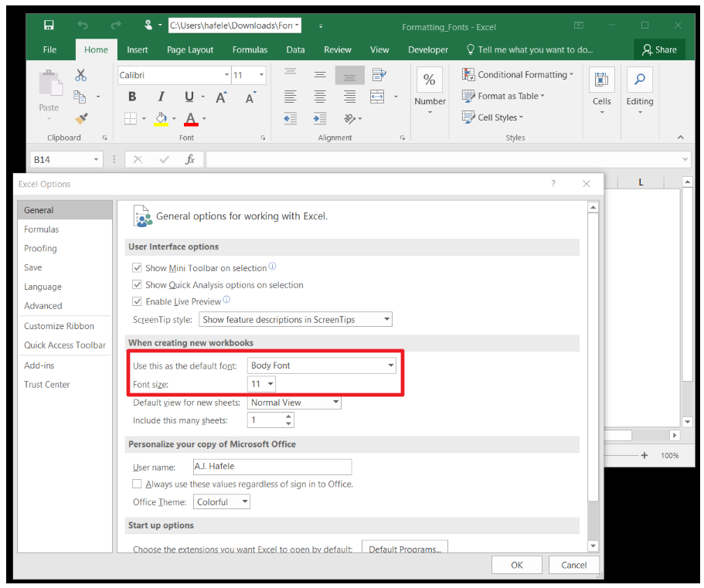This screenshot has width=704, height=588.
Task: Click the Merge & Center icon
Action: (377, 97)
